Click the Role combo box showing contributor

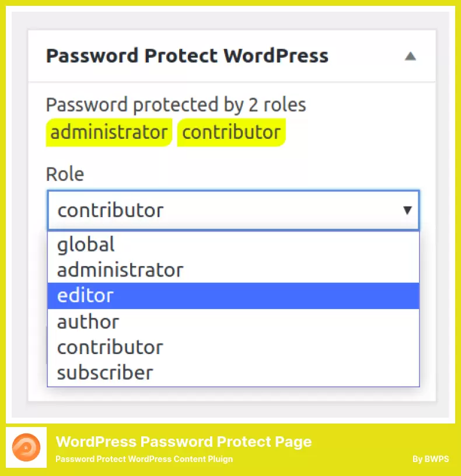233,210
